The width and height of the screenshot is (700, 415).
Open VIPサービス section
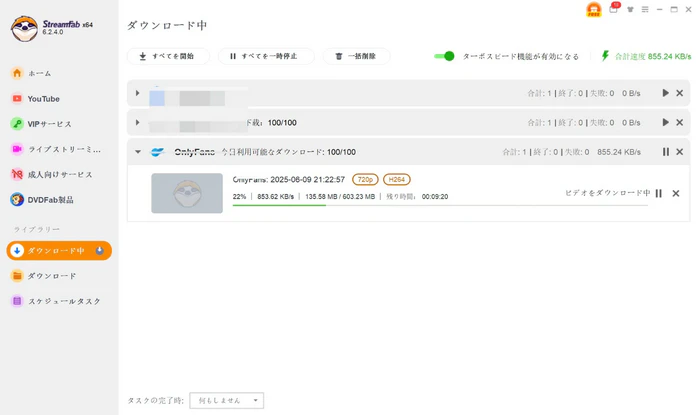click(49, 124)
